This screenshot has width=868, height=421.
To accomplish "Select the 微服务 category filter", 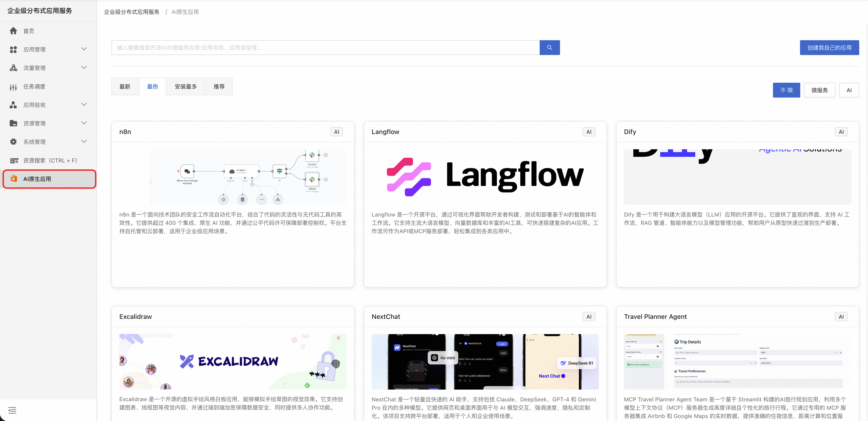I will tap(819, 90).
